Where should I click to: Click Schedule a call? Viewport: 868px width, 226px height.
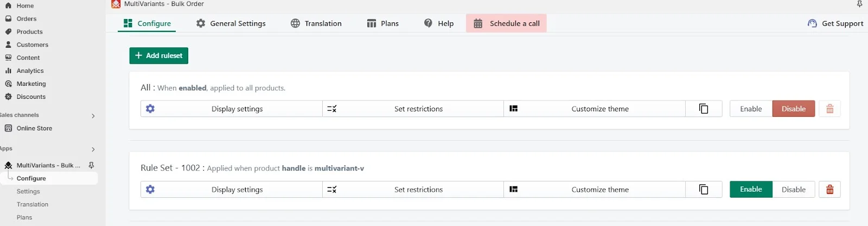pos(506,23)
